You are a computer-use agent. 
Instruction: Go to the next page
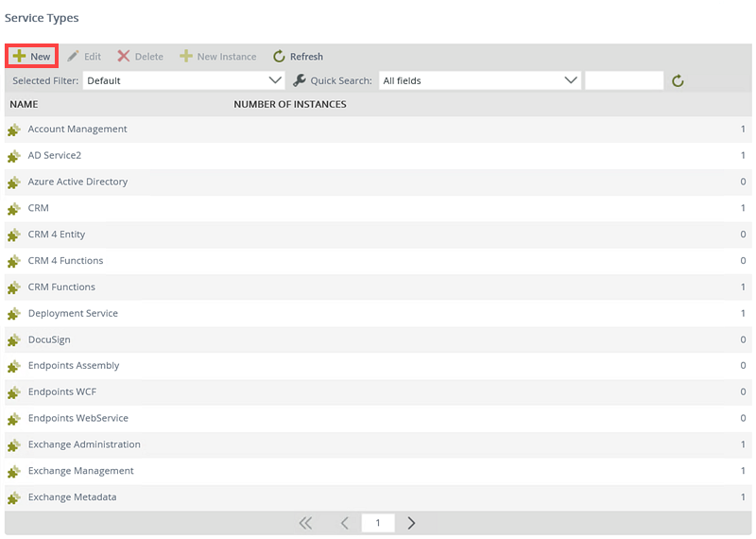411,523
